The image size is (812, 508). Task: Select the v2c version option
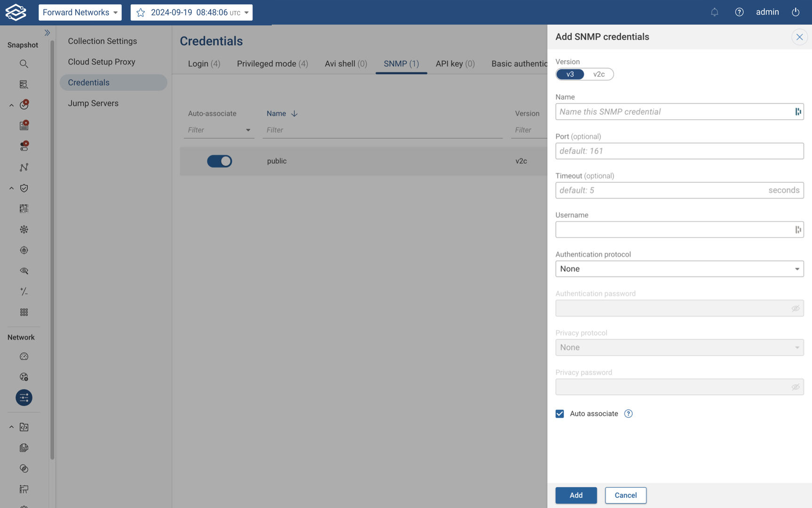pyautogui.click(x=599, y=74)
